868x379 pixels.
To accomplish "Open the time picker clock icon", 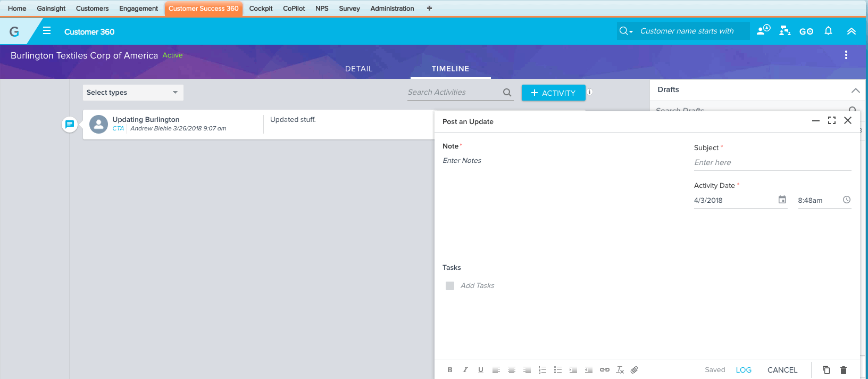I will 847,200.
